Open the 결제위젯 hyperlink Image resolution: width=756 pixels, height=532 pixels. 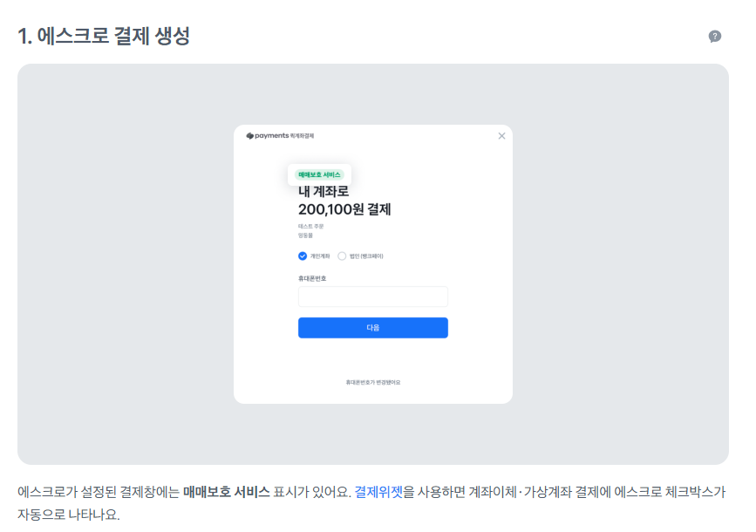pyautogui.click(x=378, y=491)
